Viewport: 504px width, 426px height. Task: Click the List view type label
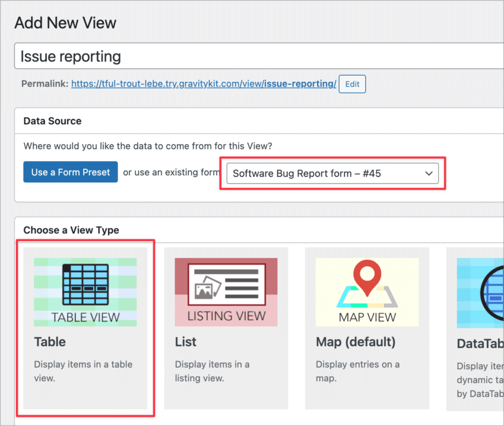185,342
